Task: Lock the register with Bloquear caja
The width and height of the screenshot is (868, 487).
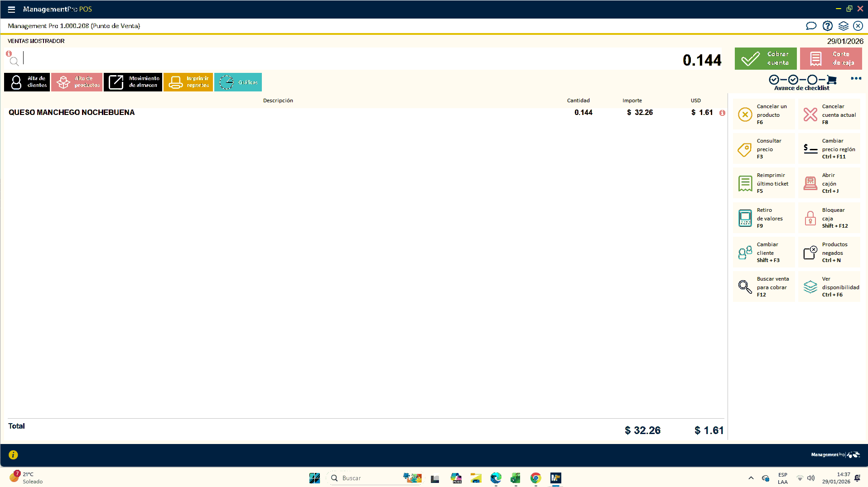Action: tap(829, 218)
